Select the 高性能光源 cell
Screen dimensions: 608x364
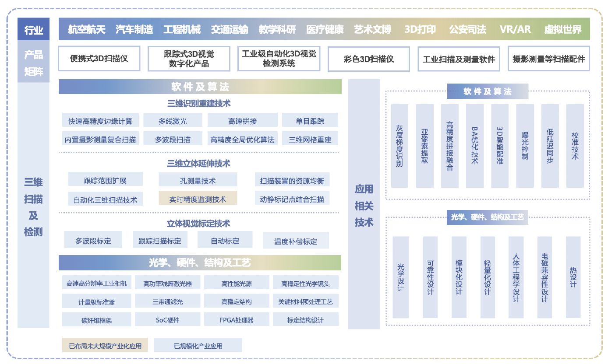coord(237,283)
